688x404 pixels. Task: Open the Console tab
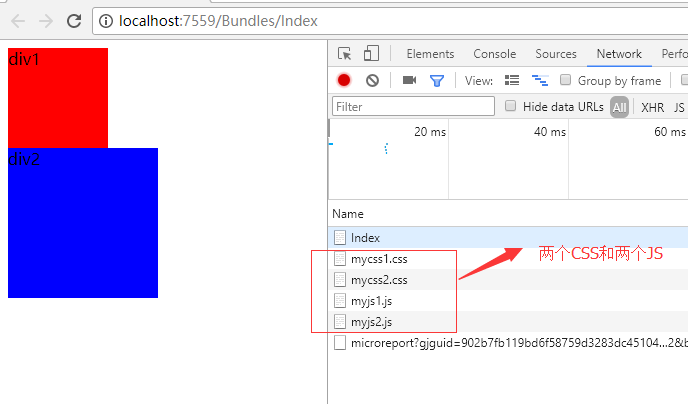(x=494, y=54)
